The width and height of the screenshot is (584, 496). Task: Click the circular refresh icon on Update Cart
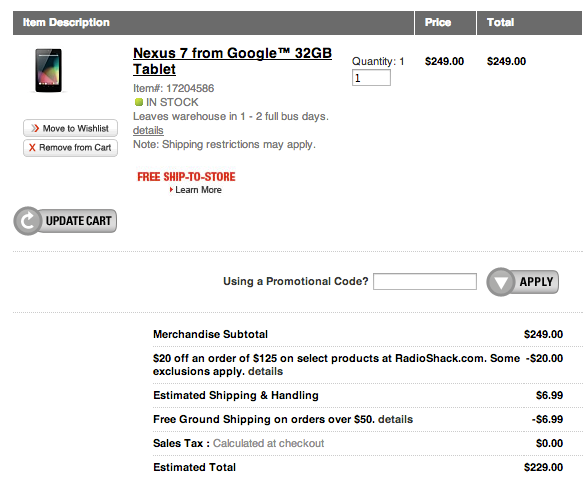tap(27, 221)
